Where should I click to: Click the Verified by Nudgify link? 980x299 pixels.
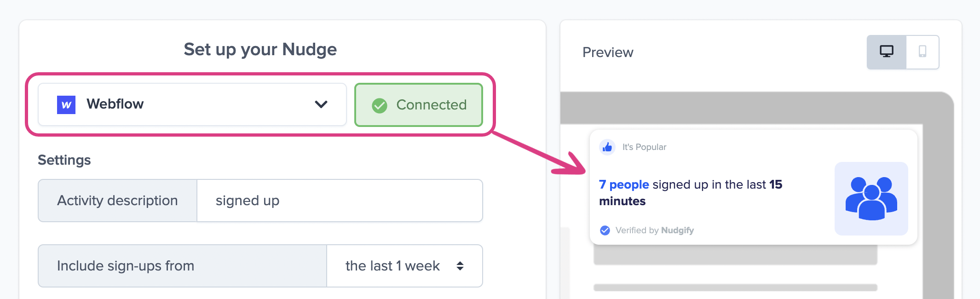pos(654,230)
